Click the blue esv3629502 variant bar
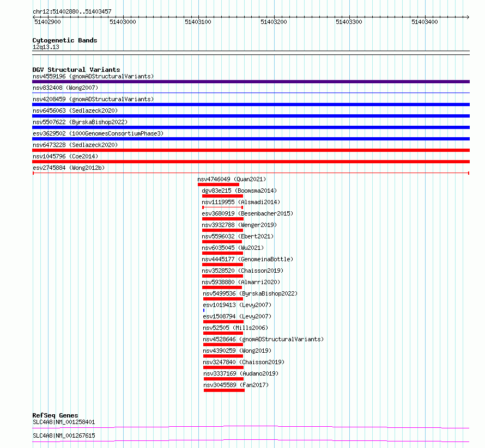 (x=251, y=139)
